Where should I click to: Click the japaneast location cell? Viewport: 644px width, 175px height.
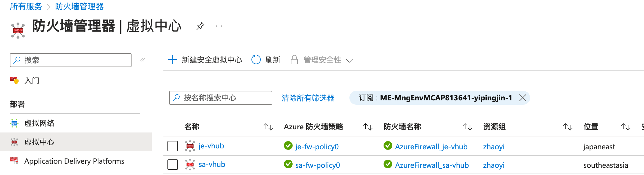click(599, 147)
